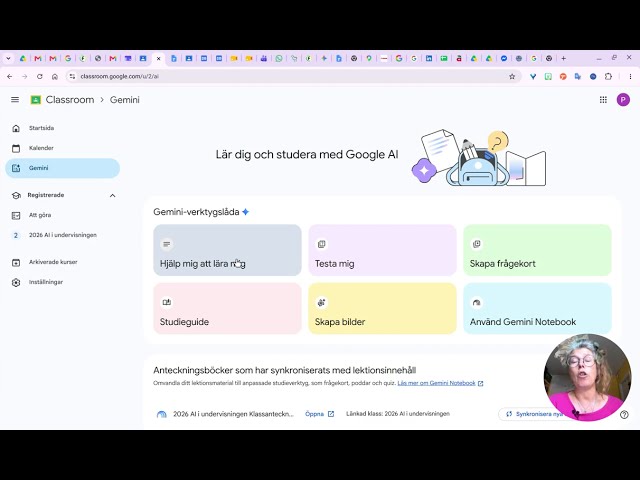Switch to the LinkedIn browser tab

(429, 59)
